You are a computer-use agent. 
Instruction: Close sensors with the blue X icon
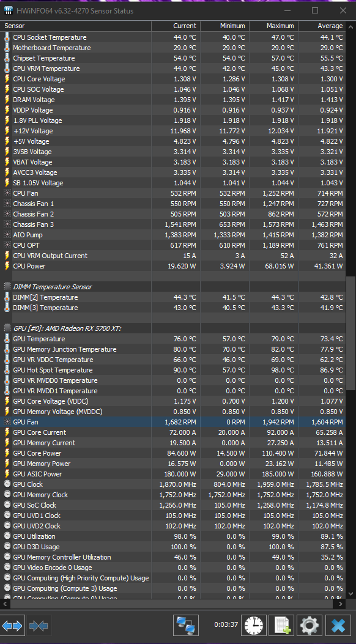point(338,626)
